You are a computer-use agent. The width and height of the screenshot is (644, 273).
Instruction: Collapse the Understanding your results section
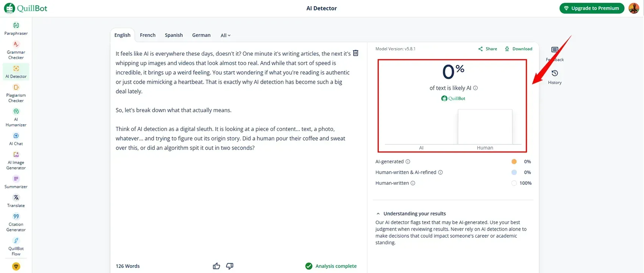378,214
